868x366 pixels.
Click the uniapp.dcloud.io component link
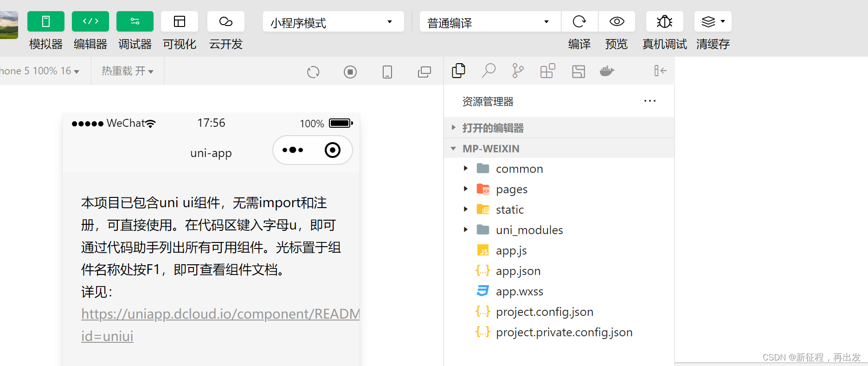coord(220,325)
